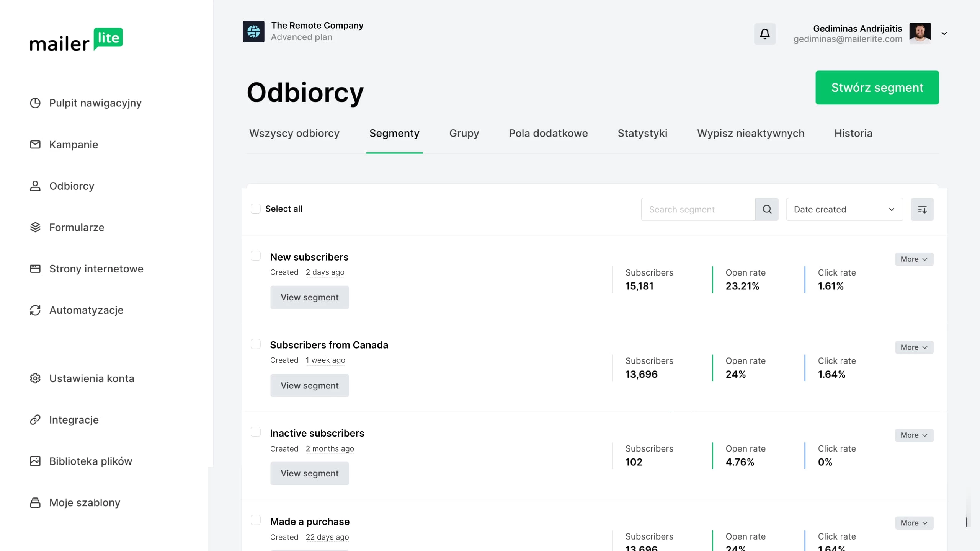Click The Remote Company globe logo
The height and width of the screenshot is (551, 980).
pyautogui.click(x=253, y=31)
